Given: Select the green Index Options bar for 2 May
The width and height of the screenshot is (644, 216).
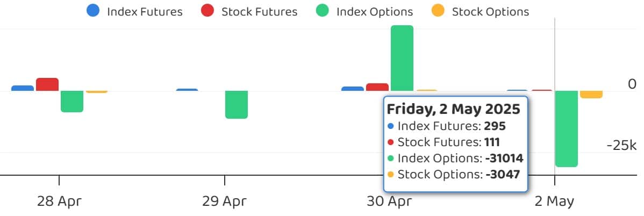Looking at the screenshot, I should pyautogui.click(x=567, y=129).
